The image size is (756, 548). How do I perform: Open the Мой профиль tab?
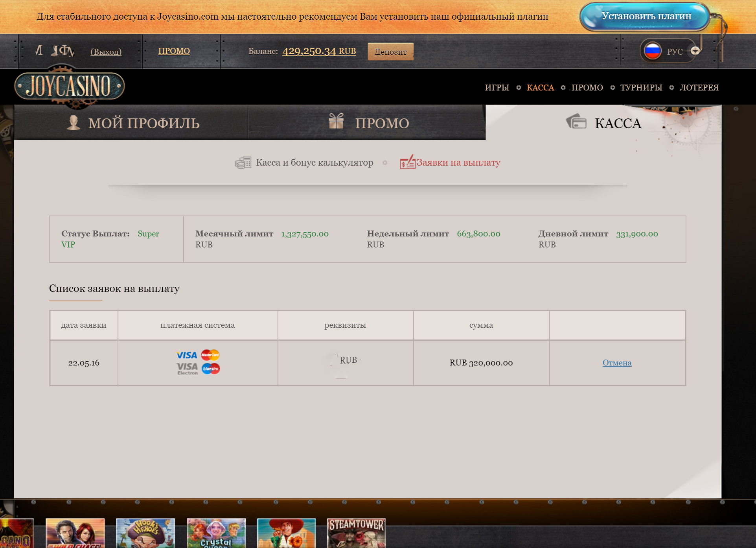pos(143,124)
